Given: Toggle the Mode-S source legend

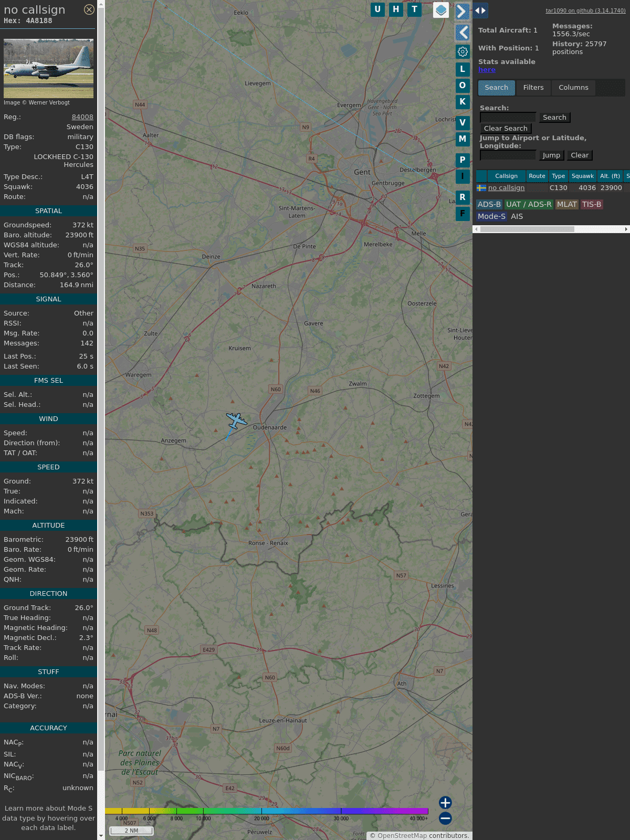Looking at the screenshot, I should [x=491, y=217].
